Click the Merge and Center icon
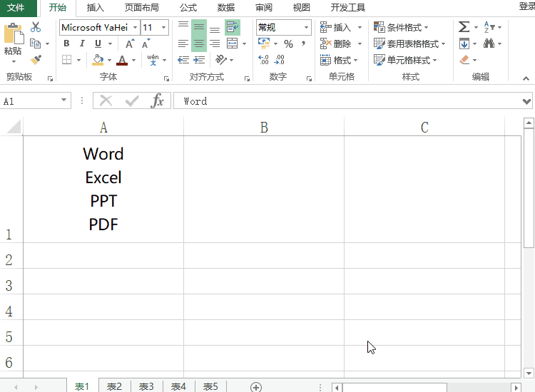The height and width of the screenshot is (392, 535). coord(233,43)
